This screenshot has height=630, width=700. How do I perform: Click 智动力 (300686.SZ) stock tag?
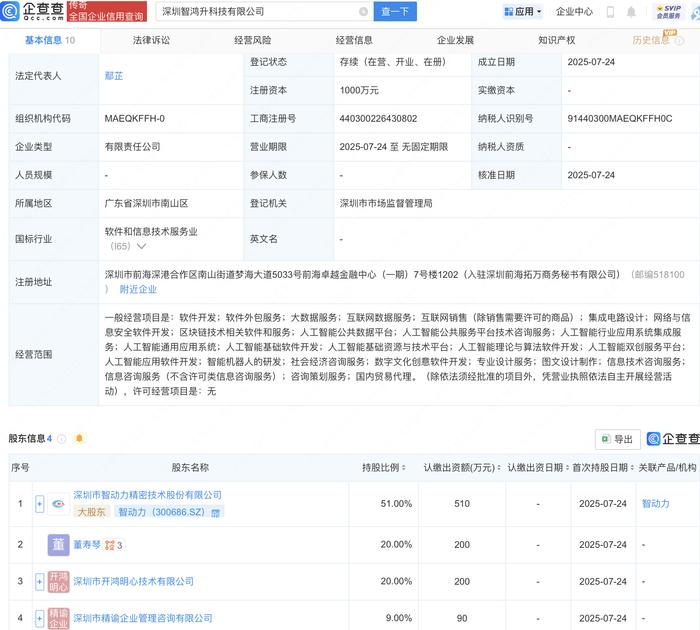[x=169, y=512]
